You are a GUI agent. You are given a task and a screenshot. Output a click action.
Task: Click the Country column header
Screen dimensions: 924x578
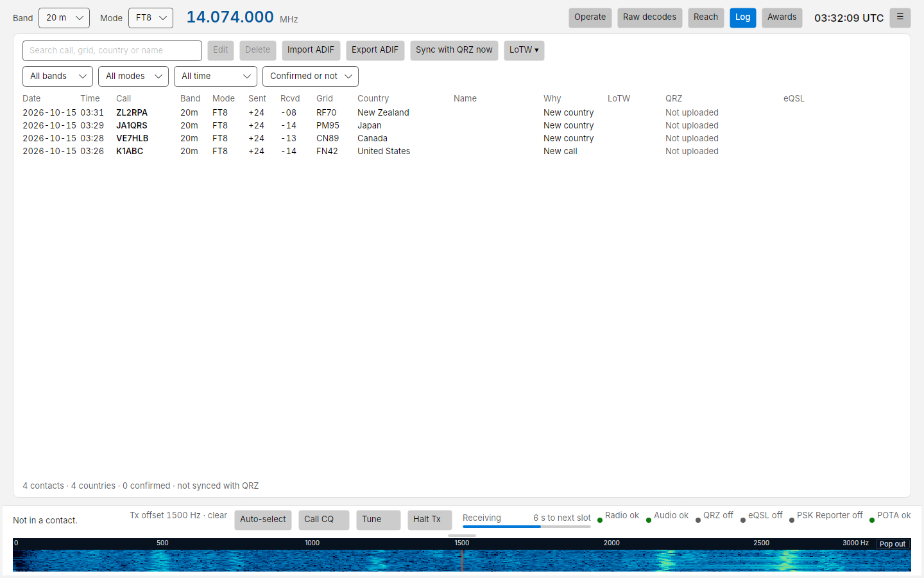[373, 99]
